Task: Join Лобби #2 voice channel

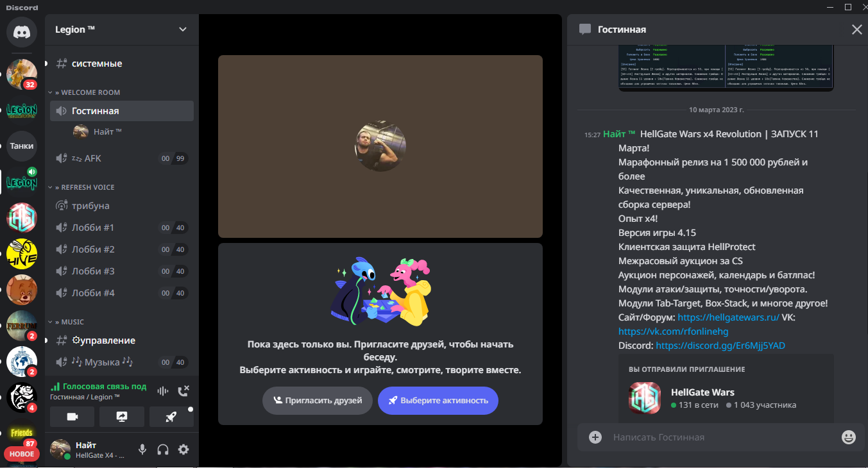Action: [122, 249]
